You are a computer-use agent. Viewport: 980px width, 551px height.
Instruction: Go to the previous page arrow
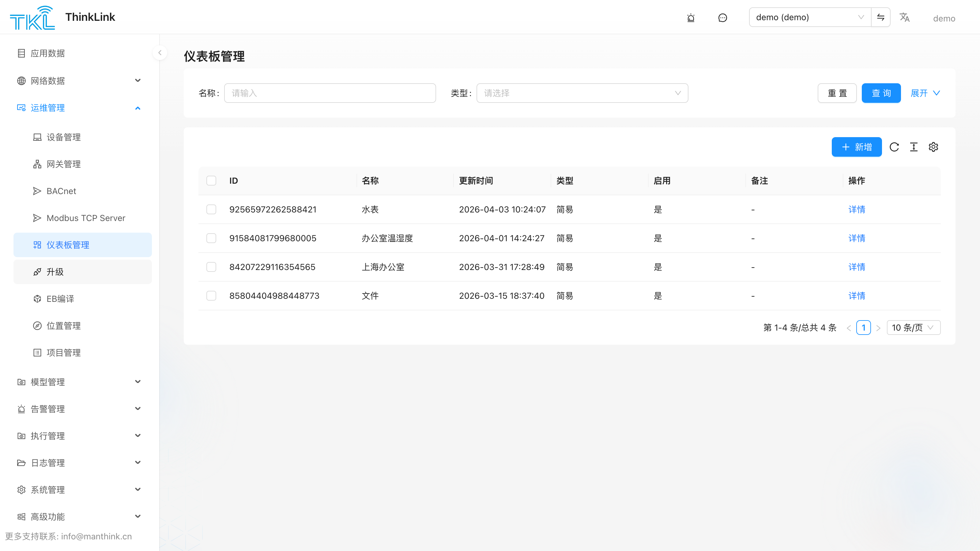click(849, 328)
